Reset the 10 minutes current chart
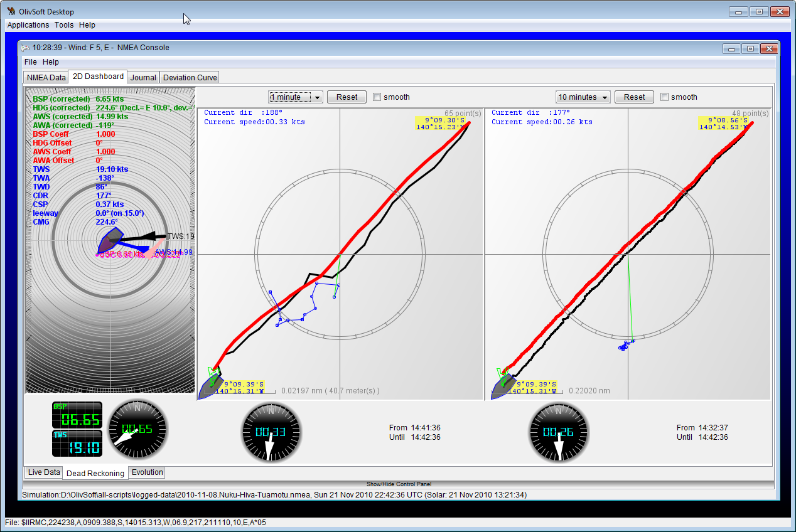796x532 pixels. [634, 97]
